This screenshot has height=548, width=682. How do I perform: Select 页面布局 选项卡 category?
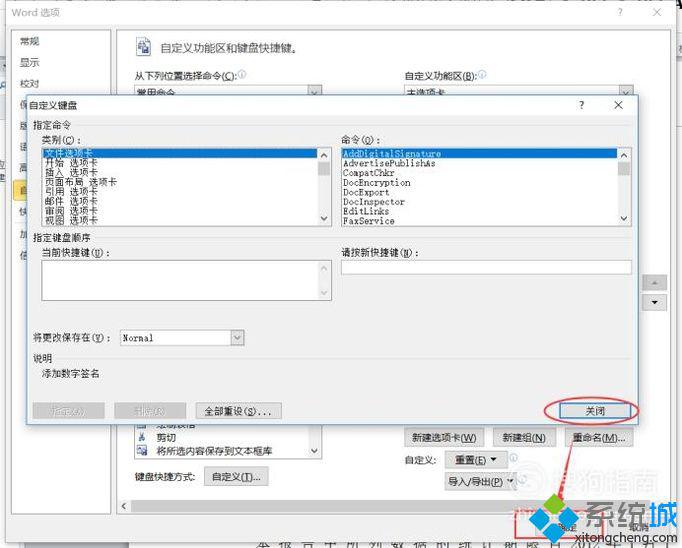(x=180, y=182)
